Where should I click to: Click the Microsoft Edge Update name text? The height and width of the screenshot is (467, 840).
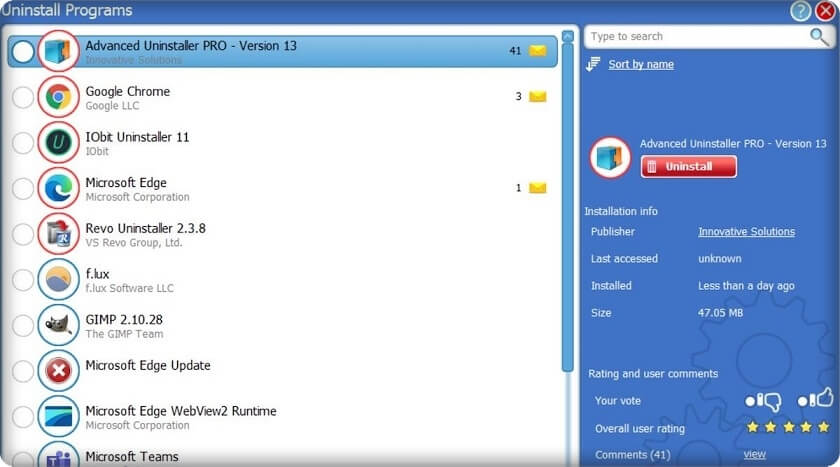click(x=148, y=366)
